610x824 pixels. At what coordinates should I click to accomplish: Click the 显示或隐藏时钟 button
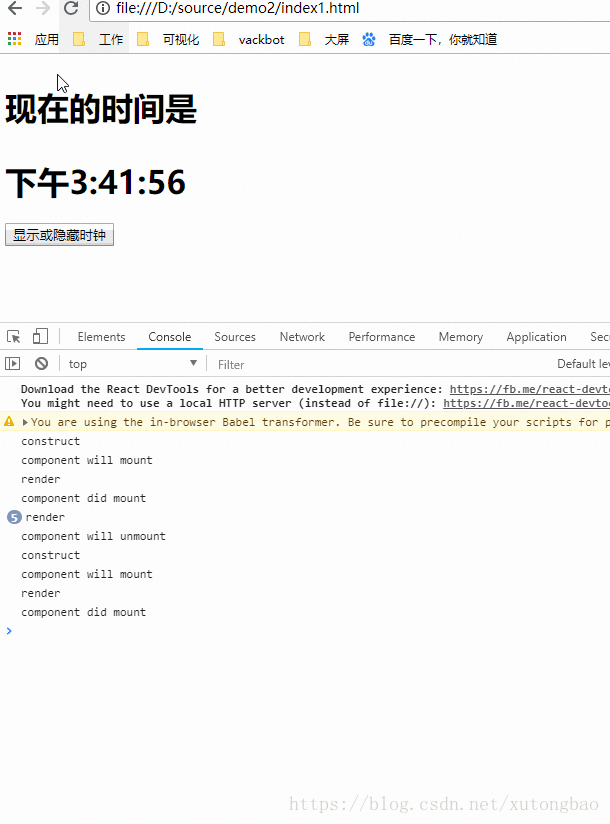coord(59,235)
